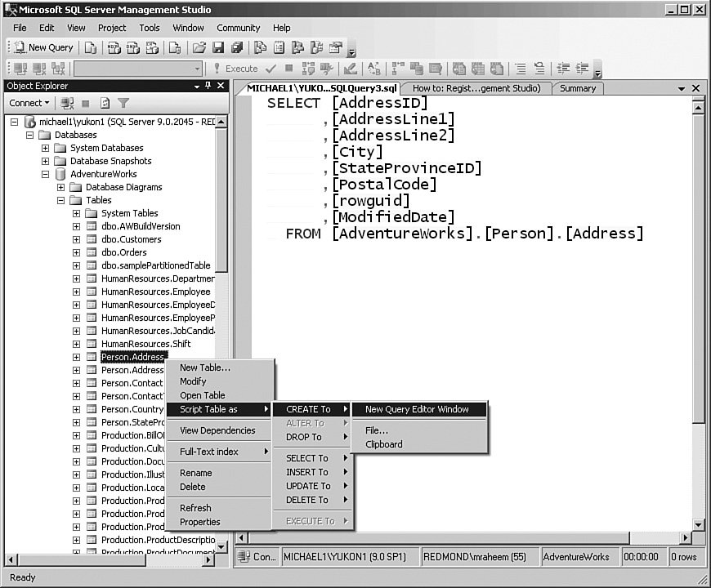This screenshot has width=711, height=588.
Task: Toggle Object Explorer auto-hide pin
Action: tap(208, 86)
